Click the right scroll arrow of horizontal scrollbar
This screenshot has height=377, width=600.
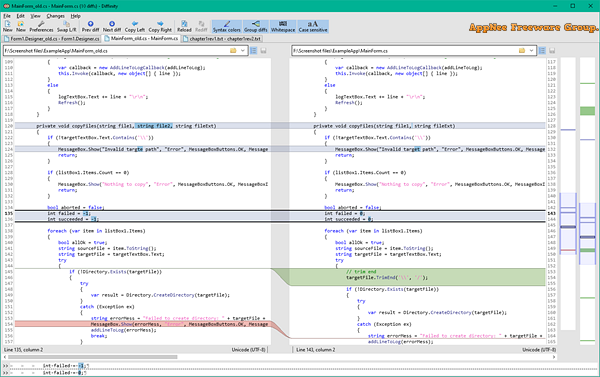pos(554,357)
